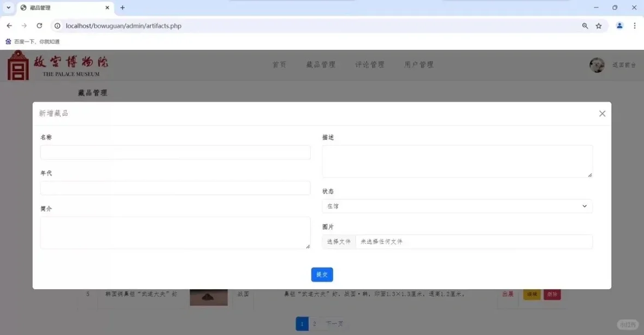Switch to the 藏品管理 browser tab
Image resolution: width=644 pixels, height=335 pixels.
(60, 8)
